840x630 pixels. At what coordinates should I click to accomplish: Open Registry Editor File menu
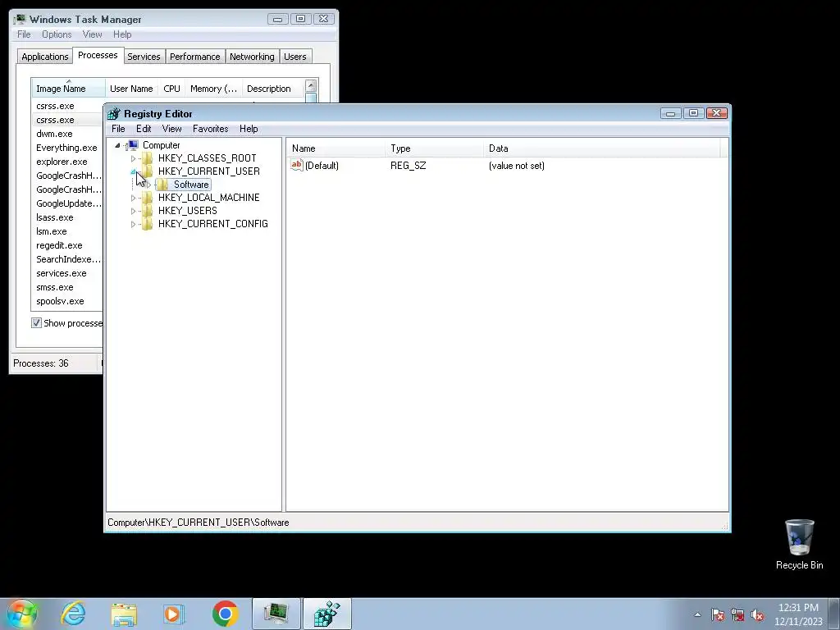pos(118,129)
